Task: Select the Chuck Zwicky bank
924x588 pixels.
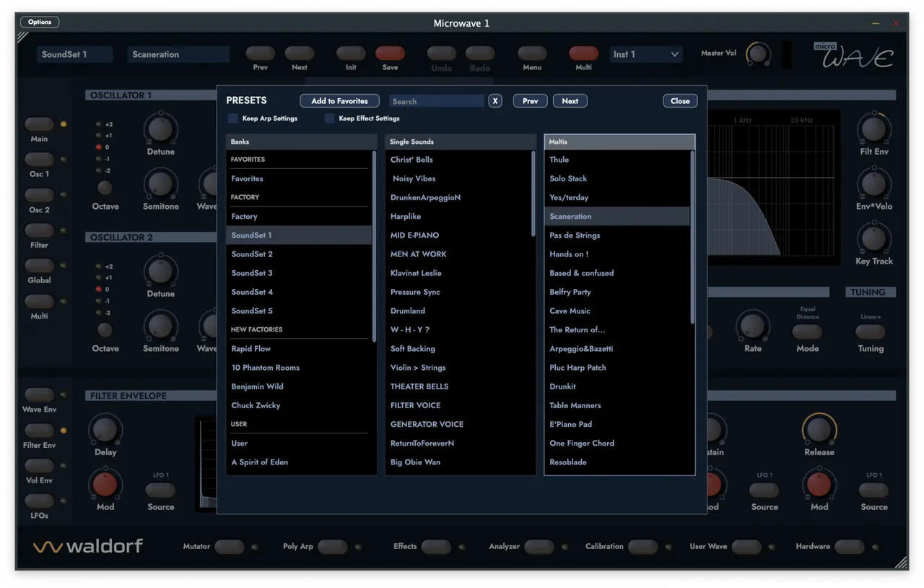Action: 299,405
